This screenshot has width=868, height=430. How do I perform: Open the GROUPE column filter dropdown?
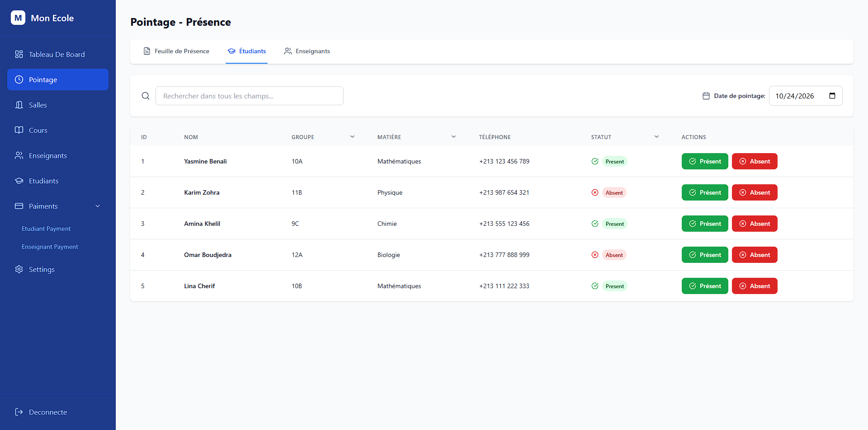352,137
